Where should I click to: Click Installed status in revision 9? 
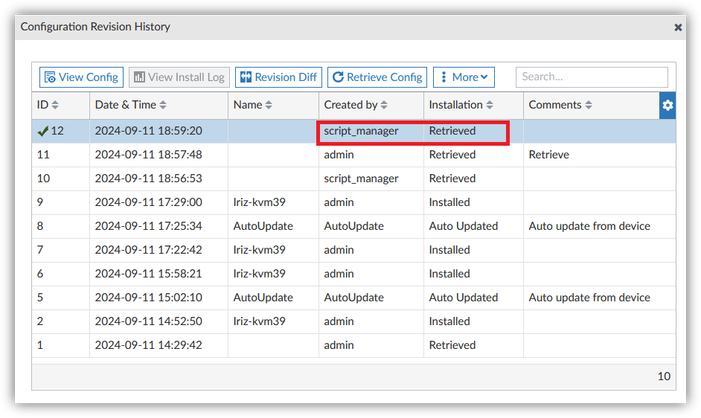tap(450, 202)
